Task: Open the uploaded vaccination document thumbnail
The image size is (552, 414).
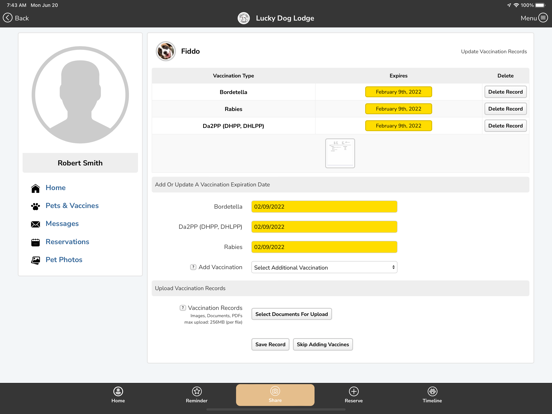Action: (340, 153)
